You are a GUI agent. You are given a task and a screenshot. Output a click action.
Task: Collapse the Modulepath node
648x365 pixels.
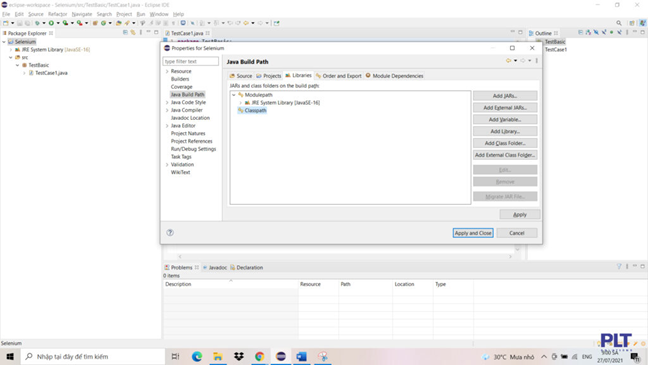coord(234,95)
